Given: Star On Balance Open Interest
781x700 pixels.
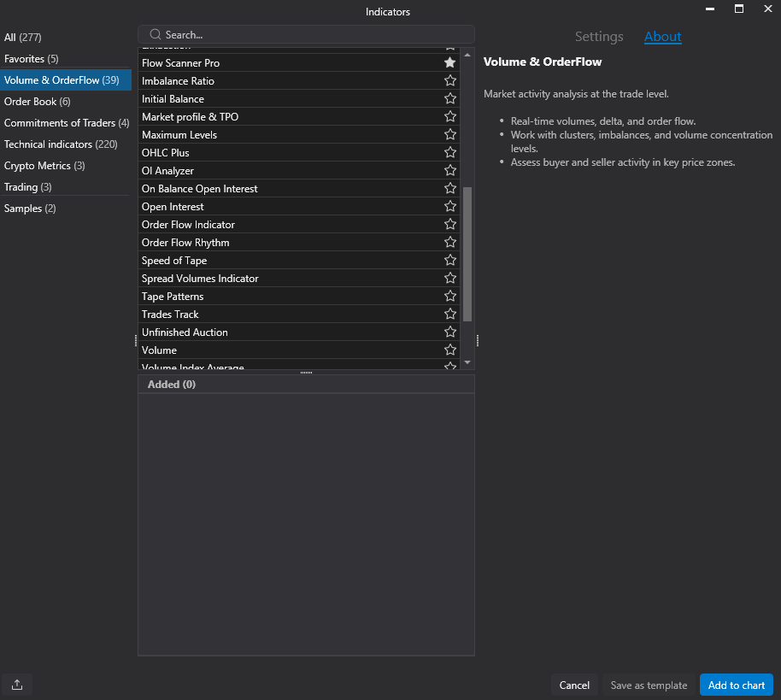Looking at the screenshot, I should click(x=449, y=188).
